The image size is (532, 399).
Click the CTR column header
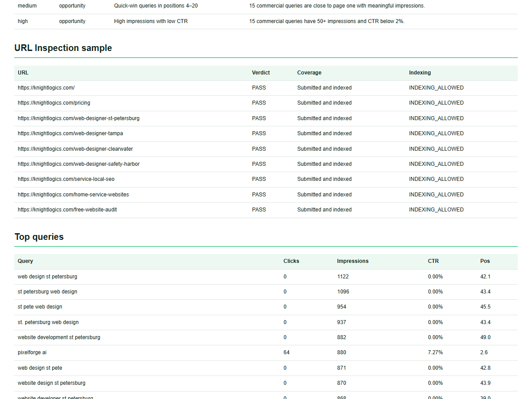[x=433, y=261]
